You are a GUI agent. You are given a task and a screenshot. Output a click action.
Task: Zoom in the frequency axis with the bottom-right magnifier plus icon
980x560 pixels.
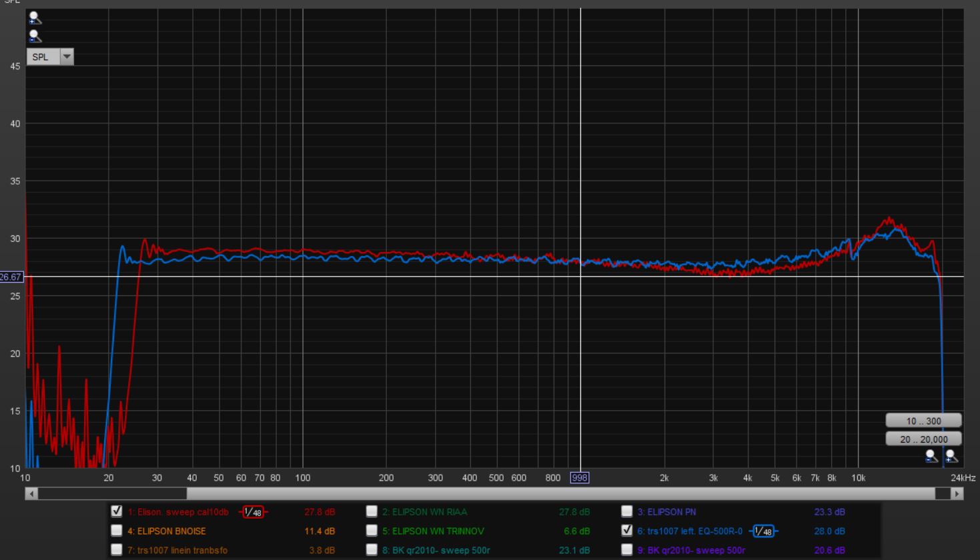coord(951,456)
